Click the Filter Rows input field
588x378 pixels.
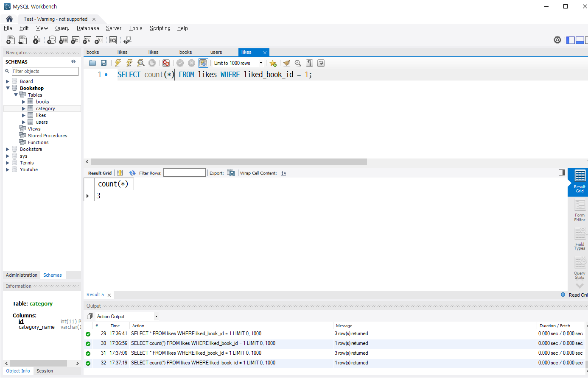[185, 173]
